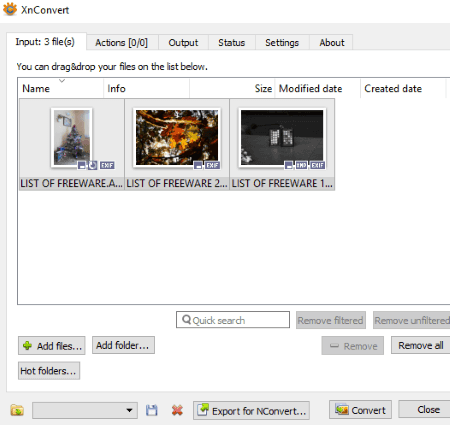Click EXIF badge on grayscale thumbnail

pos(317,165)
